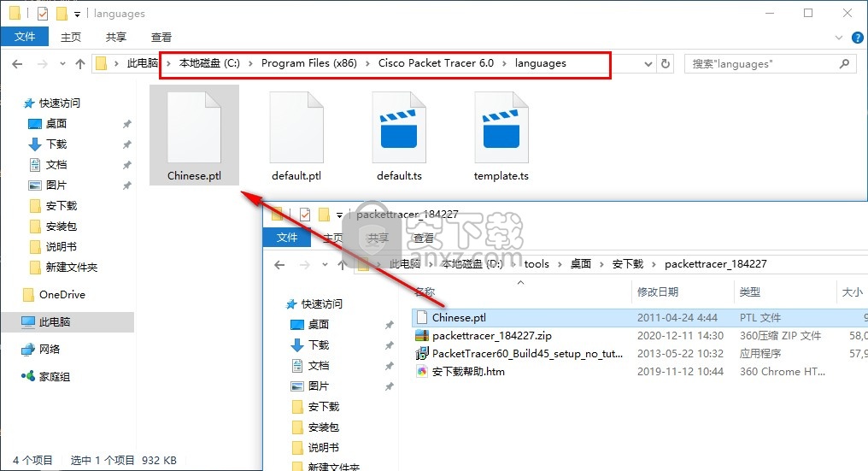Click tools breadcrumb in packettracer_184227 window
This screenshot has width=868, height=471.
click(537, 264)
